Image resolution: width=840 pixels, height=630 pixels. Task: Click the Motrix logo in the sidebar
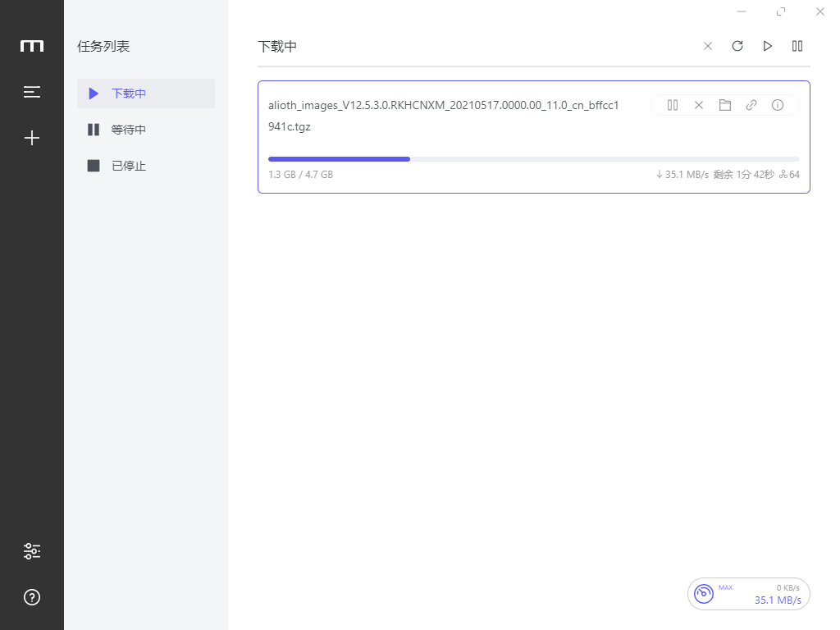32,46
